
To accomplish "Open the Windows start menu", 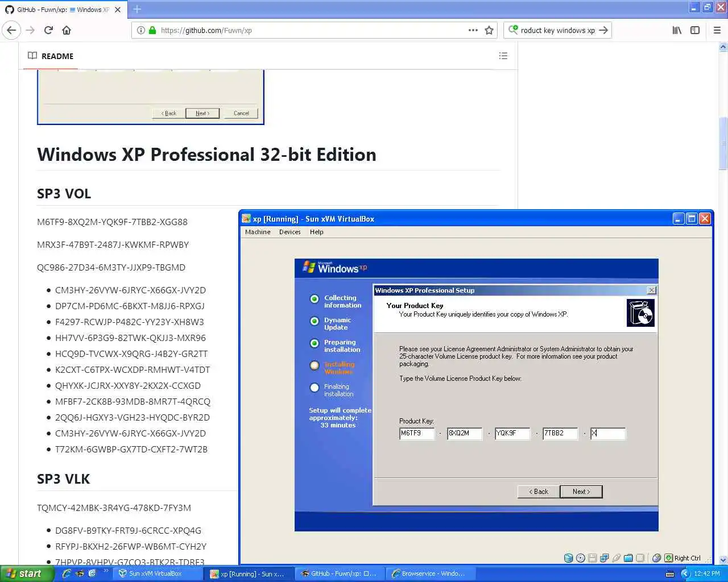I will (x=27, y=573).
